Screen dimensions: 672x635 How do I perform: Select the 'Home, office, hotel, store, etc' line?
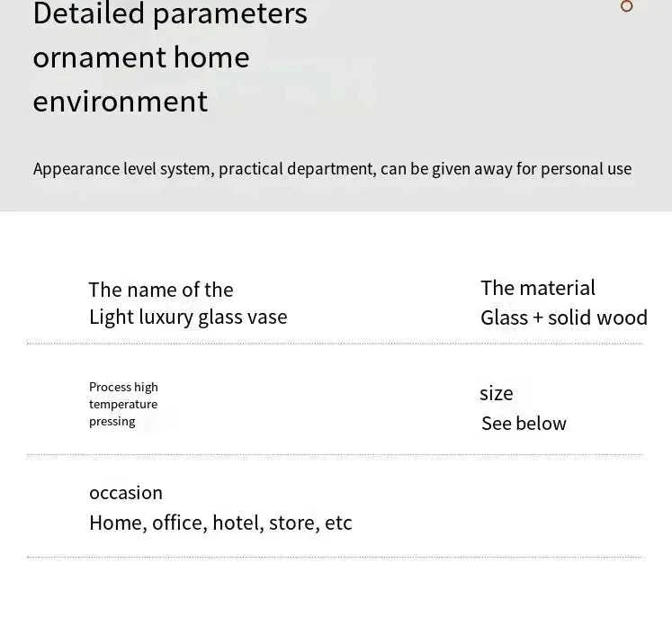[x=220, y=523]
